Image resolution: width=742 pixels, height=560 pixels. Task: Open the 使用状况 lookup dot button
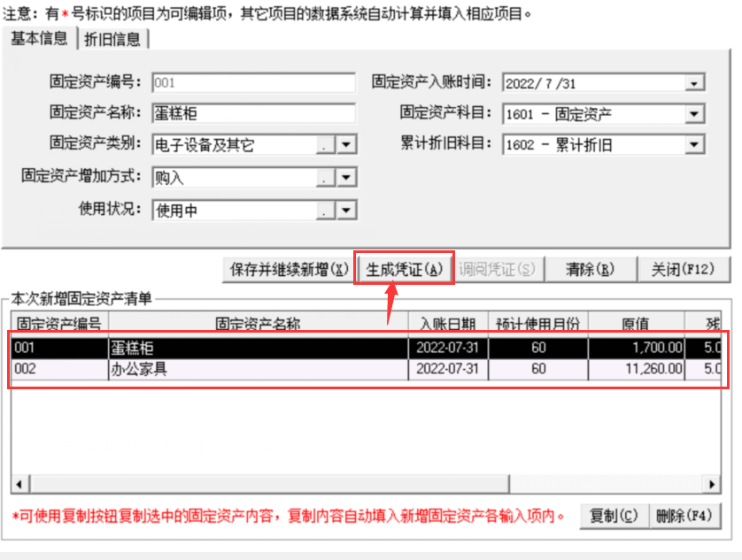pyautogui.click(x=326, y=211)
